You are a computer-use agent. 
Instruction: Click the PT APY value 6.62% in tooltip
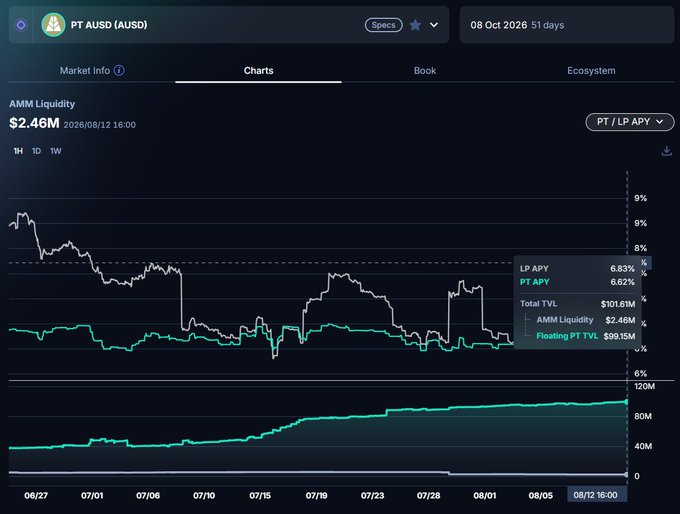click(622, 282)
